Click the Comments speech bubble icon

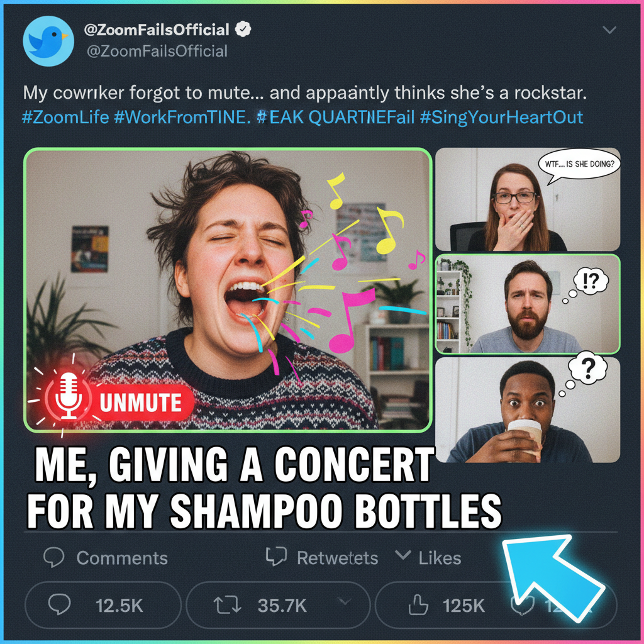click(54, 557)
